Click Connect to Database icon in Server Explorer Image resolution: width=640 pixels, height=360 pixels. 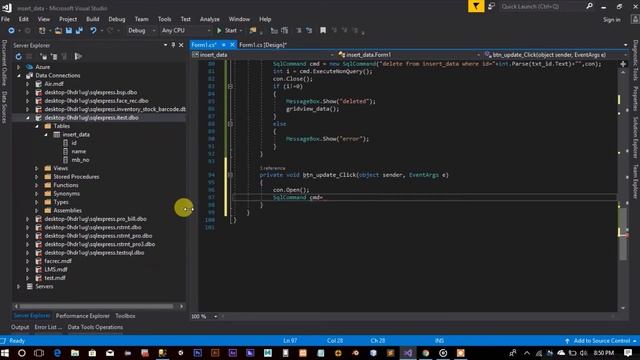(x=44, y=56)
